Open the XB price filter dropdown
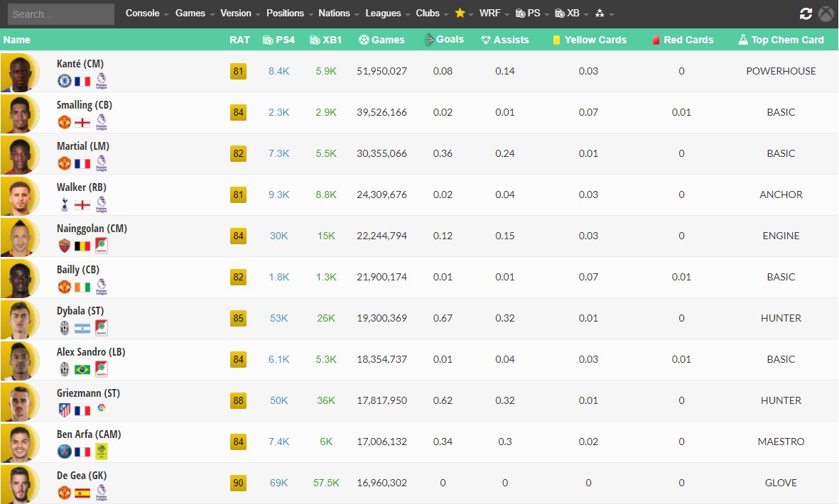This screenshot has width=839, height=504. pyautogui.click(x=571, y=13)
